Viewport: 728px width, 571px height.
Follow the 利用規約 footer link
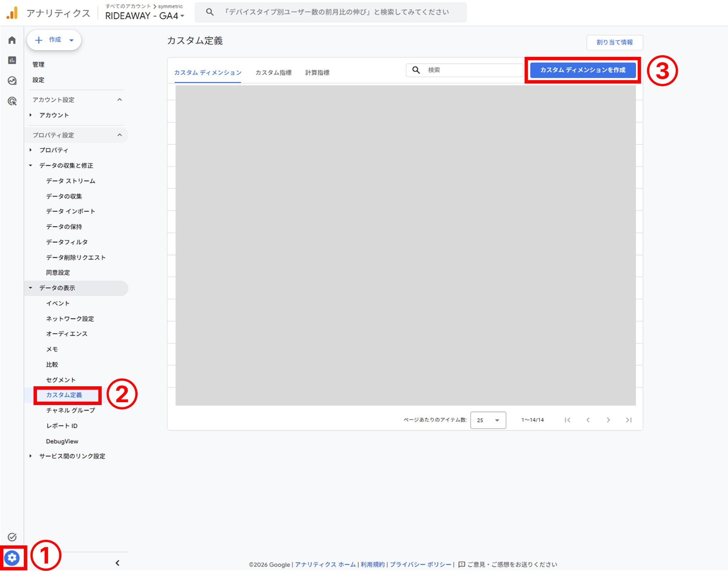(x=373, y=565)
